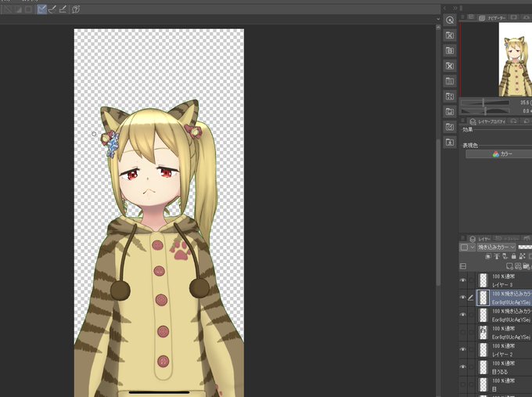Click the snap to grid icon
This screenshot has width=532, height=397.
63,9
